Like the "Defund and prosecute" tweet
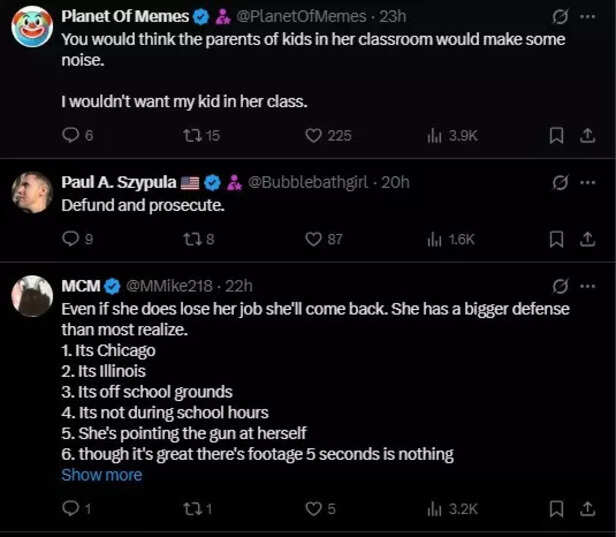 click(x=313, y=239)
